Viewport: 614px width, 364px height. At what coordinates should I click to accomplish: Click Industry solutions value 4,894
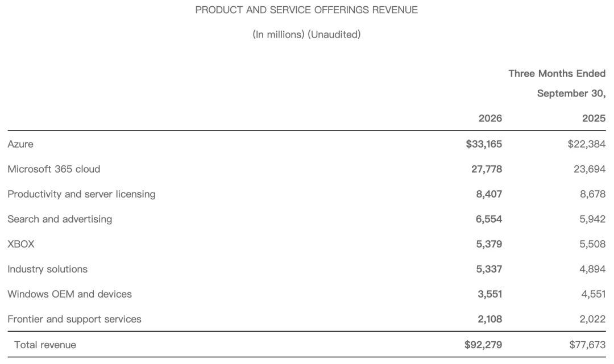click(592, 269)
